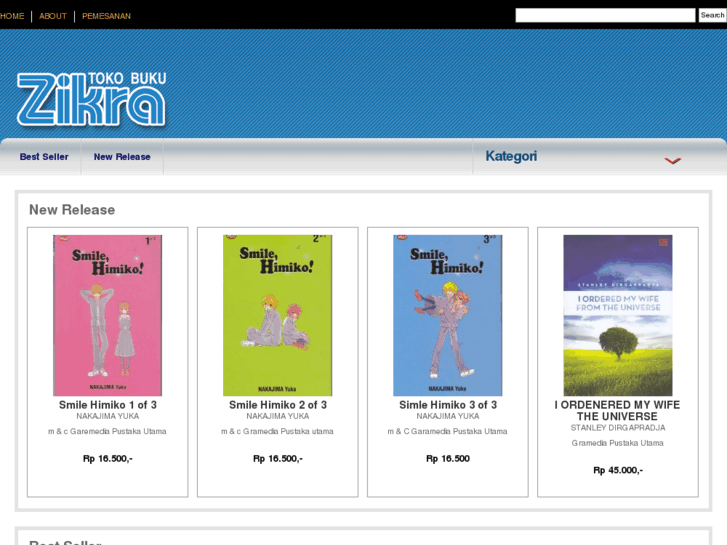Click price Rp 16.500 of Simle Himiko 3
This screenshot has height=545, width=727.
pyautogui.click(x=448, y=459)
